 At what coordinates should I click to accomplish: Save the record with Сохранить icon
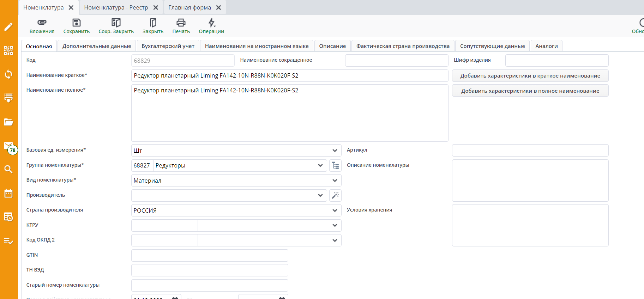point(76,23)
